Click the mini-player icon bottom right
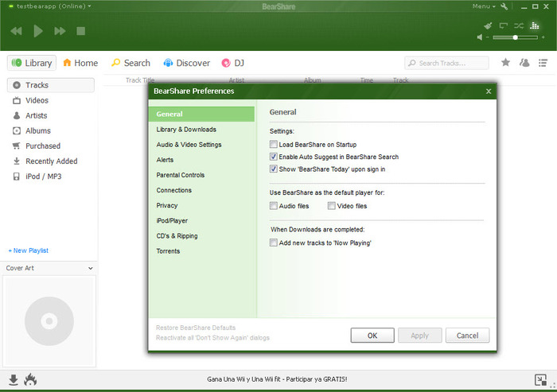Screen dimensions: 557x392 point(540,380)
